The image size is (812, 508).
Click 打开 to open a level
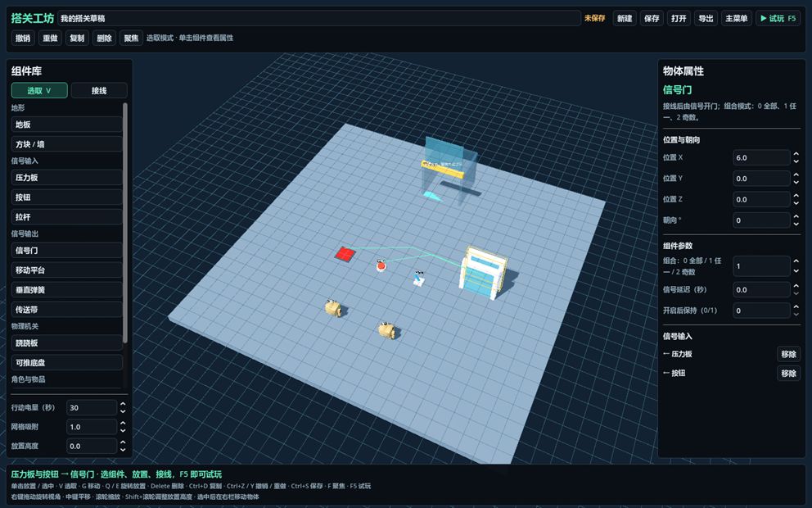coord(679,18)
